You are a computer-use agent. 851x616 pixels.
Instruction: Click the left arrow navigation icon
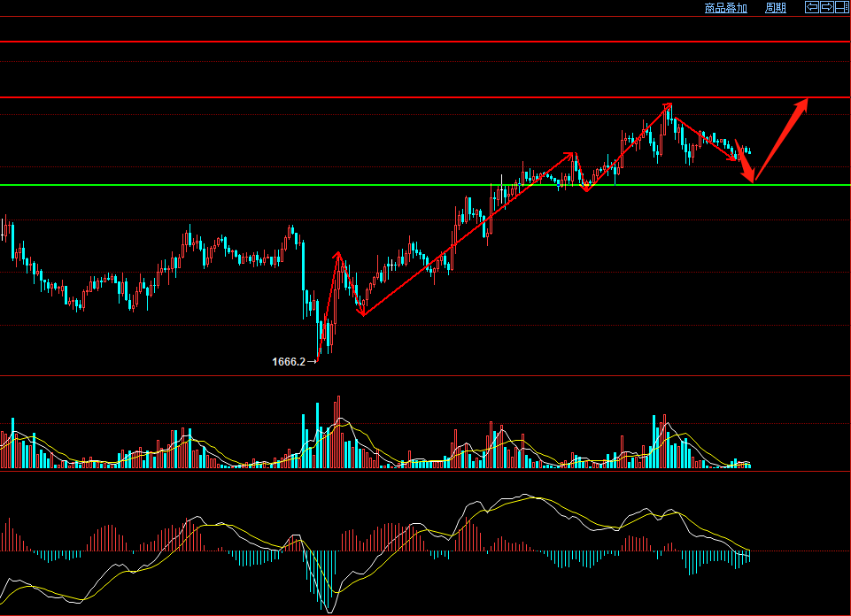pyautogui.click(x=812, y=7)
